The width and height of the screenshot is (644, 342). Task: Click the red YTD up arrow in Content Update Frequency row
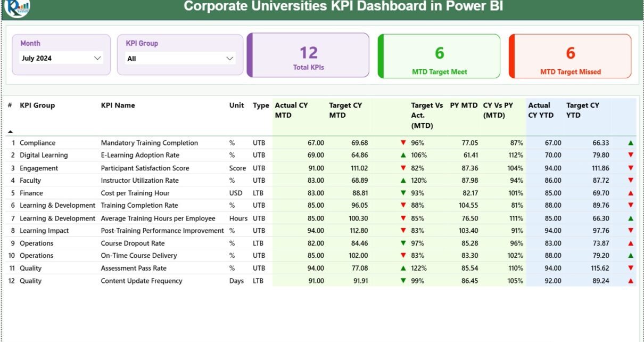(631, 281)
